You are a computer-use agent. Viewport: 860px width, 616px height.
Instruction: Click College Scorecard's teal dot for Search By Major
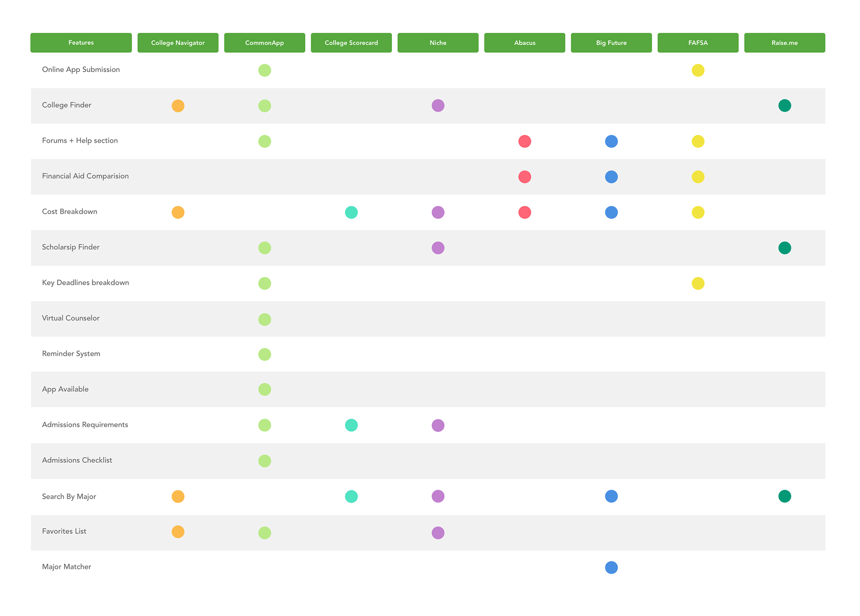[x=351, y=496]
